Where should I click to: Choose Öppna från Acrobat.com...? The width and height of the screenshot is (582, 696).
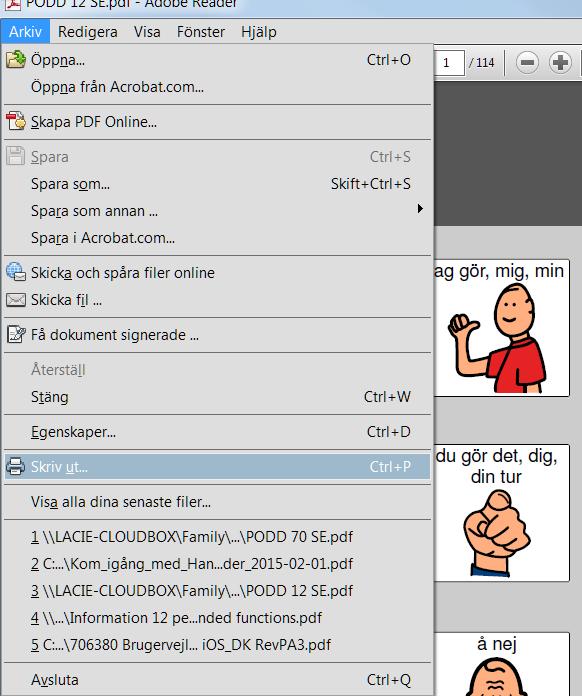[217, 87]
